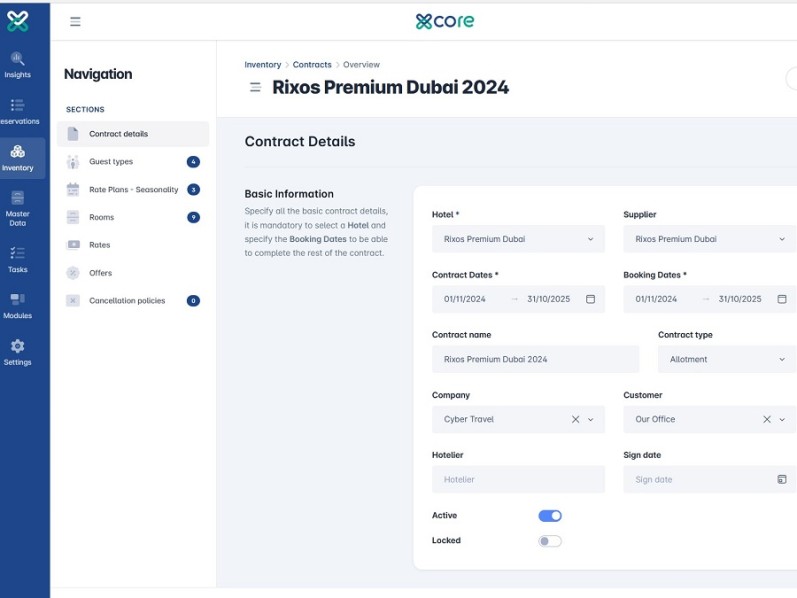This screenshot has width=797, height=598.
Task: Expand the Customer dropdown arrow
Action: point(782,420)
